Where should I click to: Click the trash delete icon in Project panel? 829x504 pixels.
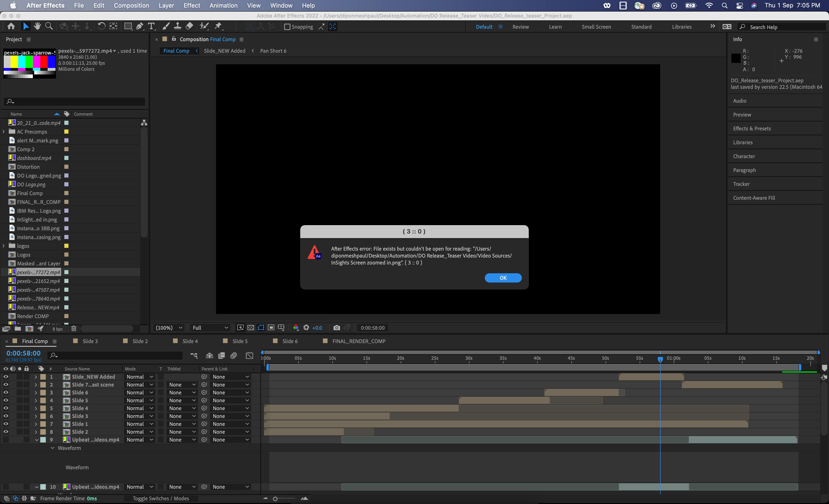tap(74, 329)
